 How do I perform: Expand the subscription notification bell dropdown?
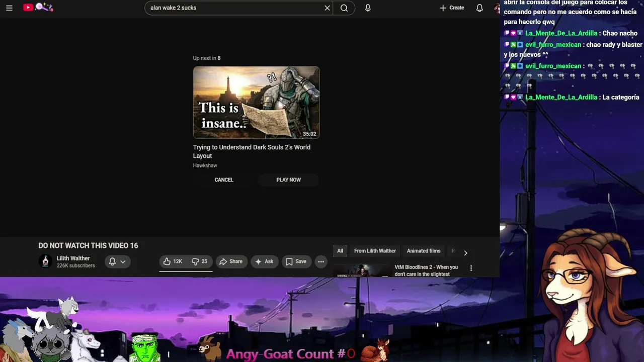pos(118,261)
